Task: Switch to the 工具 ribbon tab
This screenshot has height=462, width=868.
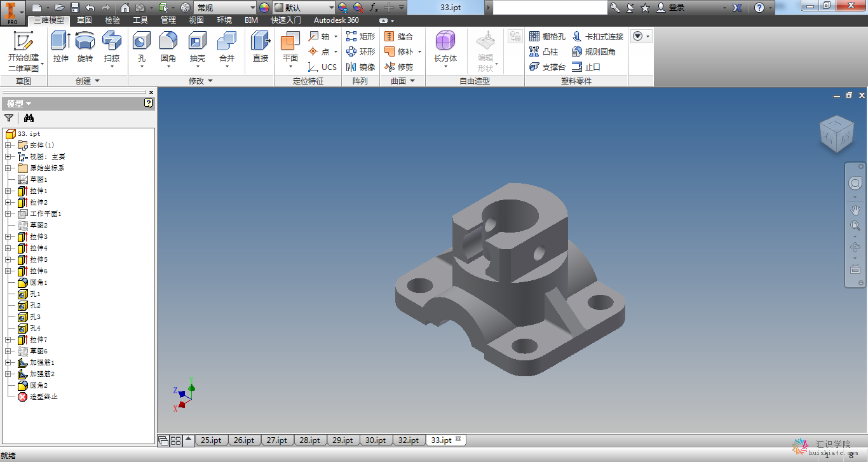Action: tap(140, 20)
